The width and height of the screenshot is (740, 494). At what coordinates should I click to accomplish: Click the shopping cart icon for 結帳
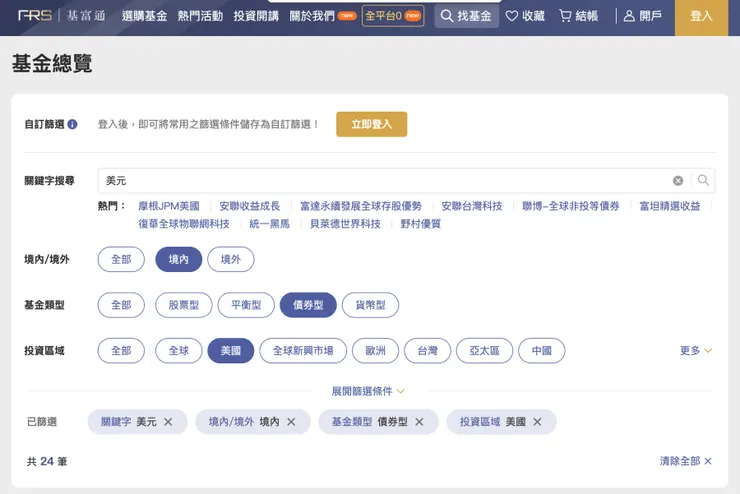coord(565,16)
